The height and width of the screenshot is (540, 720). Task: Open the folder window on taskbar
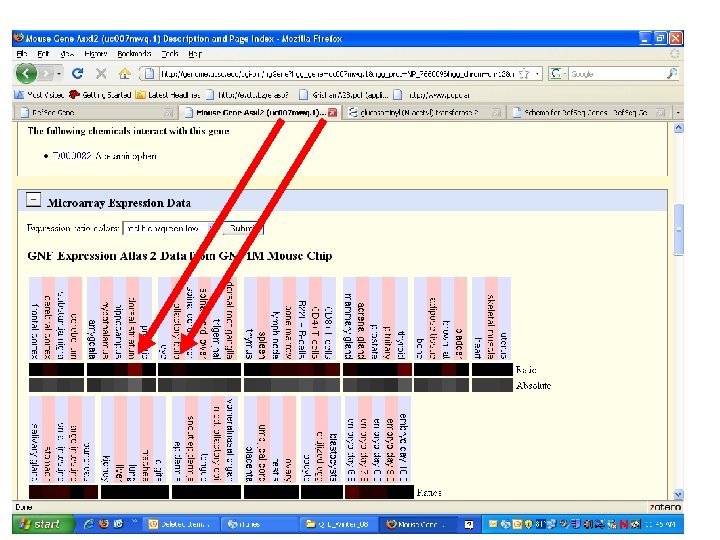(x=338, y=524)
